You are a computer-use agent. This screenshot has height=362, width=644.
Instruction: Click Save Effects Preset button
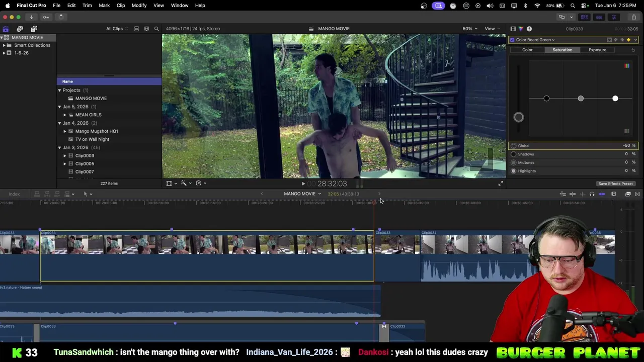(x=615, y=184)
